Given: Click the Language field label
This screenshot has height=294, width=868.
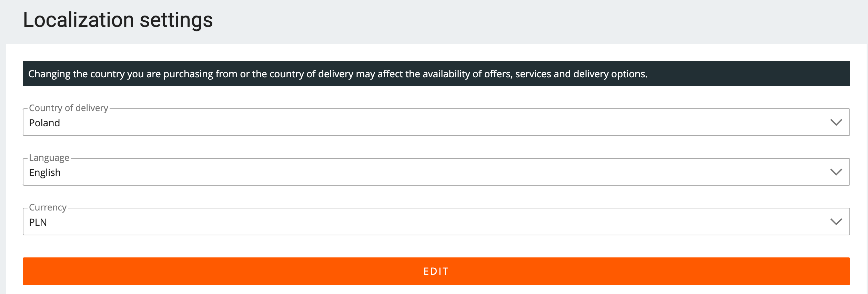Looking at the screenshot, I should [x=49, y=158].
